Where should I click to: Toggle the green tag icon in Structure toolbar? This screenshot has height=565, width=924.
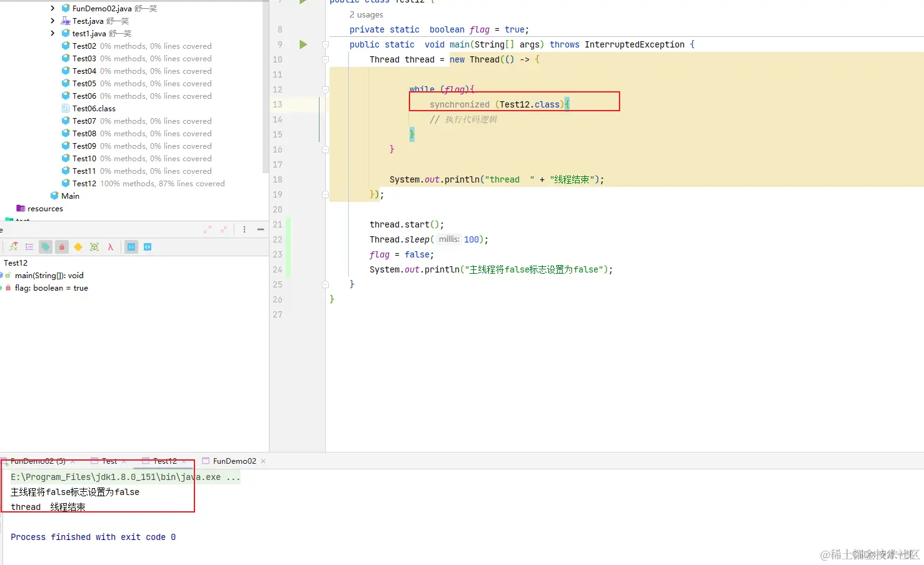coord(46,247)
